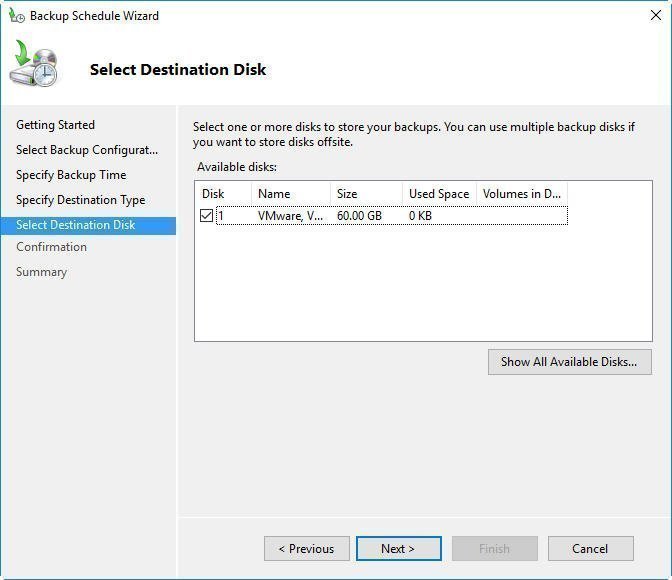
Task: Jump to Specify Destination Type step
Action: tap(80, 200)
